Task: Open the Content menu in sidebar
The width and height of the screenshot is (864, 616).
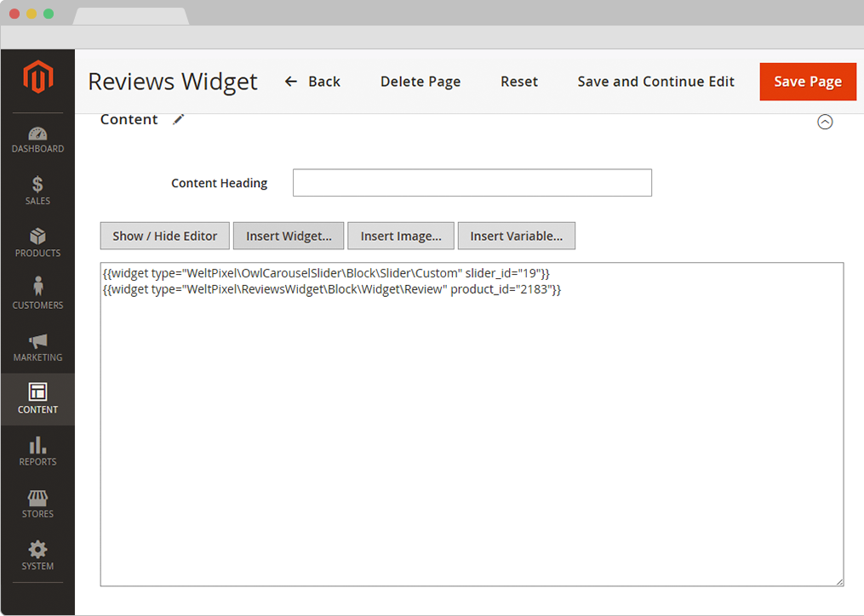Action: coord(37,399)
